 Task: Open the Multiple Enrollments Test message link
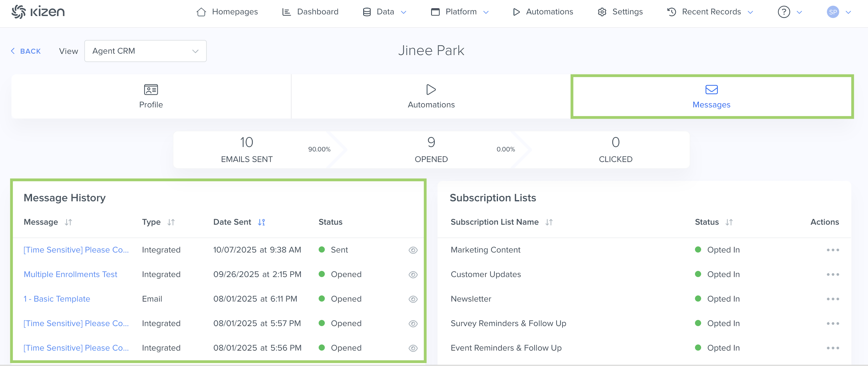pos(70,274)
